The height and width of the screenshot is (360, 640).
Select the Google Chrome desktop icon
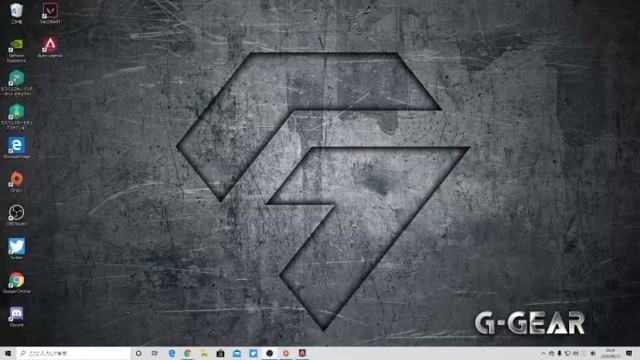[x=16, y=283]
